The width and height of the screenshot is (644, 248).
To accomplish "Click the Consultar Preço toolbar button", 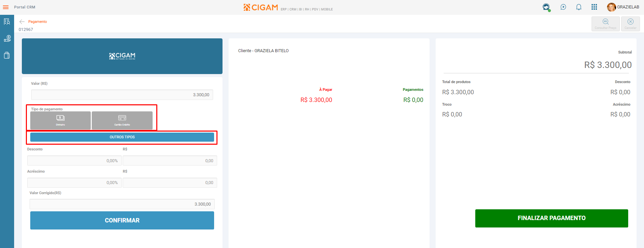I will [x=606, y=24].
